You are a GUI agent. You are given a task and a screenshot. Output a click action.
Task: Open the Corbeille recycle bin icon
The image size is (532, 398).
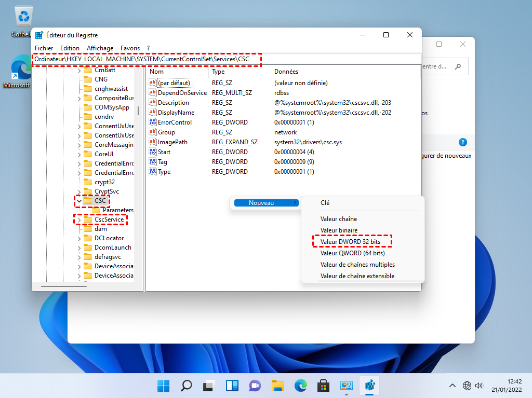point(23,17)
